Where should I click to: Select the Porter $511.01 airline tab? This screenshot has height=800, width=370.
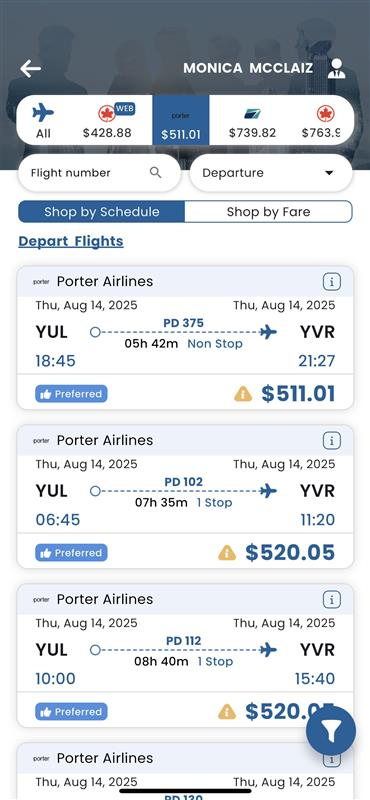coord(181,120)
